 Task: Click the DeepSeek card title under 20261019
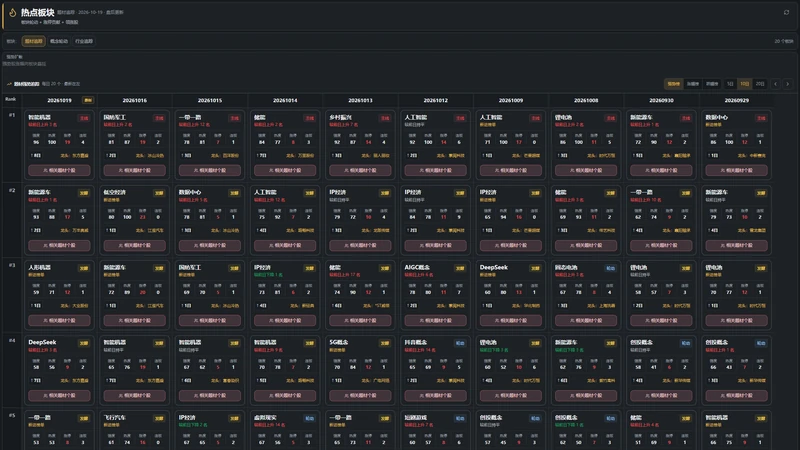coord(42,342)
